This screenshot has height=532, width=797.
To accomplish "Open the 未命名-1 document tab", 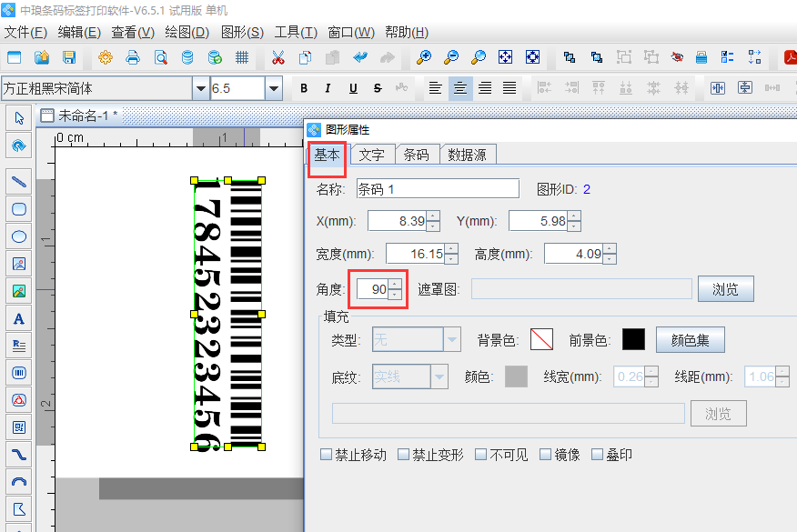I will click(x=80, y=115).
